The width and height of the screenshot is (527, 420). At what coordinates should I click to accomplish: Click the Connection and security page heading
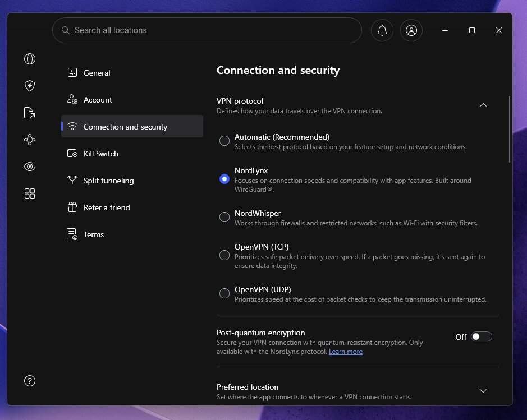coord(278,70)
